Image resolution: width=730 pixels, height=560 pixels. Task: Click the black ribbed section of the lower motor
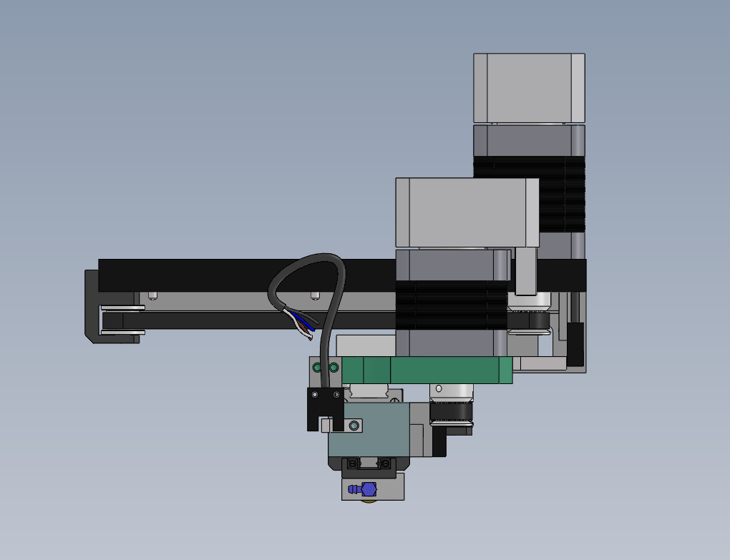[451, 305]
